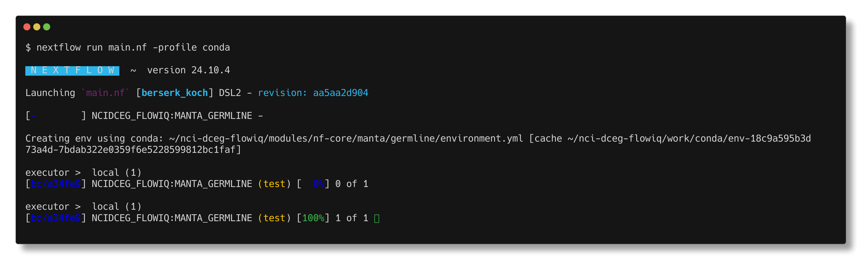Click the first yellow (test) tag

(x=274, y=184)
